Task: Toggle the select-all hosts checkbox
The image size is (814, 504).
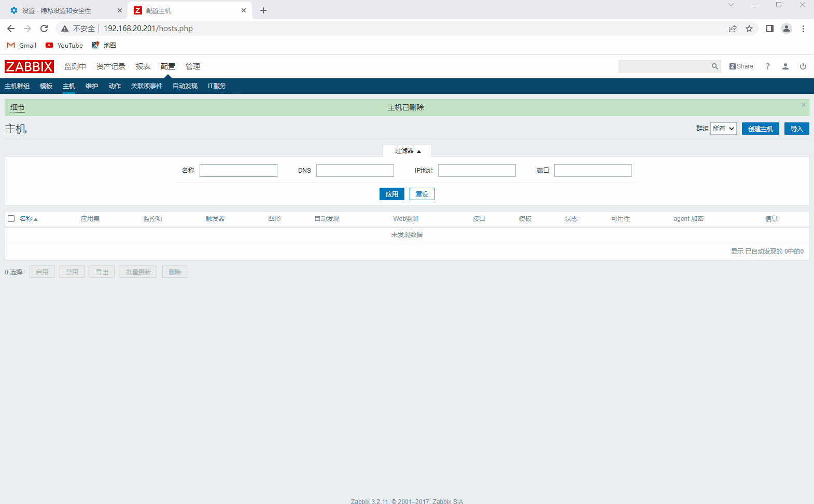Action: click(x=11, y=219)
